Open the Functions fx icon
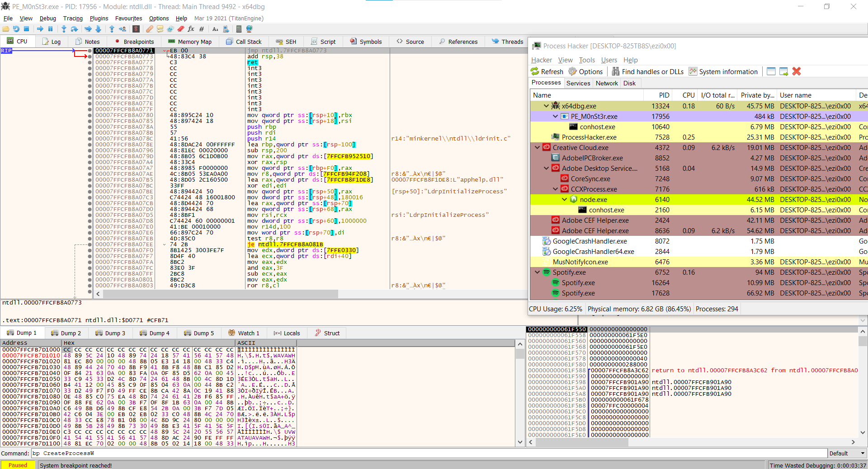 tap(191, 29)
